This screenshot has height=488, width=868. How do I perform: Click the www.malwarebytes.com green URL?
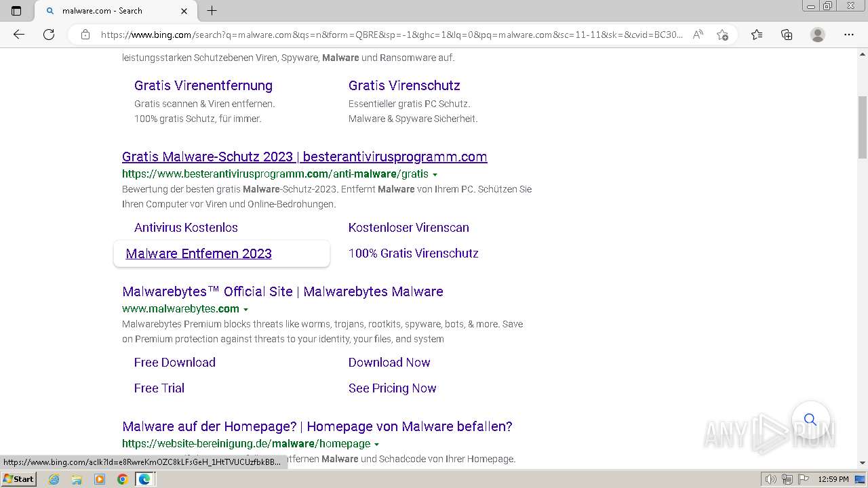click(x=180, y=309)
